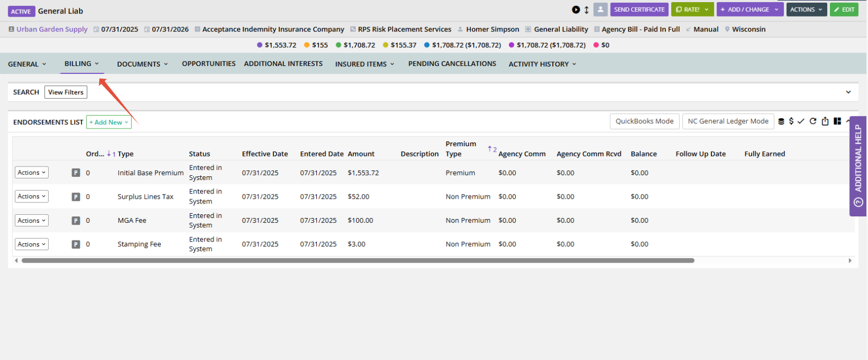Viewport: 868px width, 360px height.
Task: Click the purple-dot $1,553.72 summary value
Action: (x=280, y=45)
